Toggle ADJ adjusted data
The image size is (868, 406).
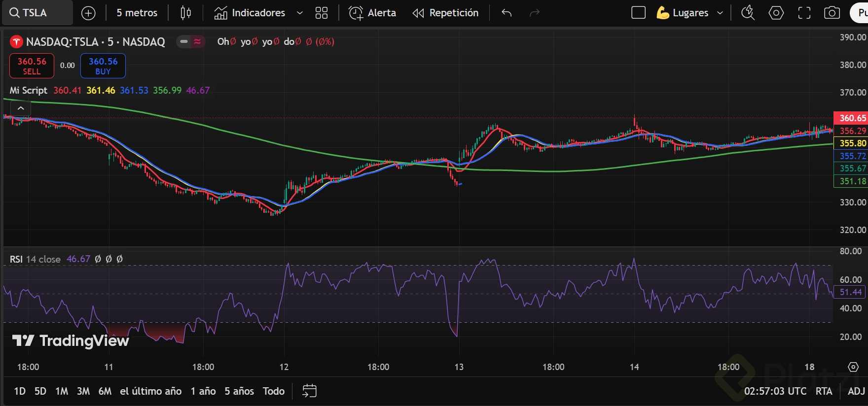(856, 391)
